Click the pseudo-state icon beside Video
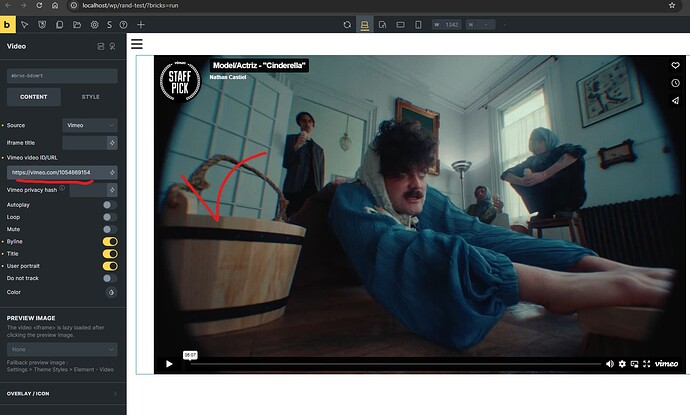Screen dimensions: 690x415 pyautogui.click(x=113, y=46)
